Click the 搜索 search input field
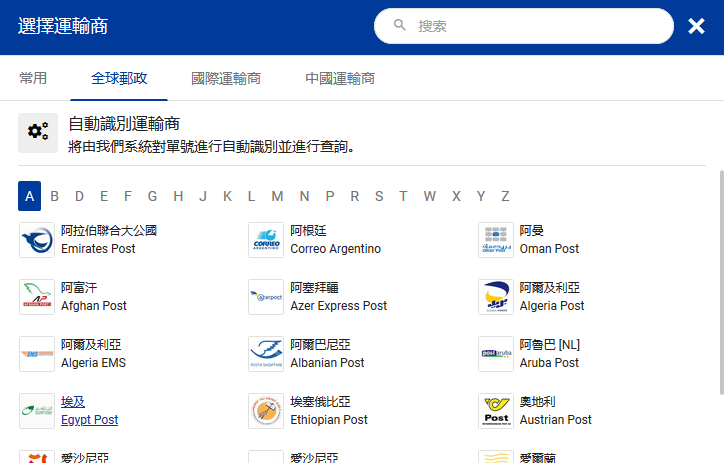This screenshot has width=724, height=463. (x=524, y=26)
